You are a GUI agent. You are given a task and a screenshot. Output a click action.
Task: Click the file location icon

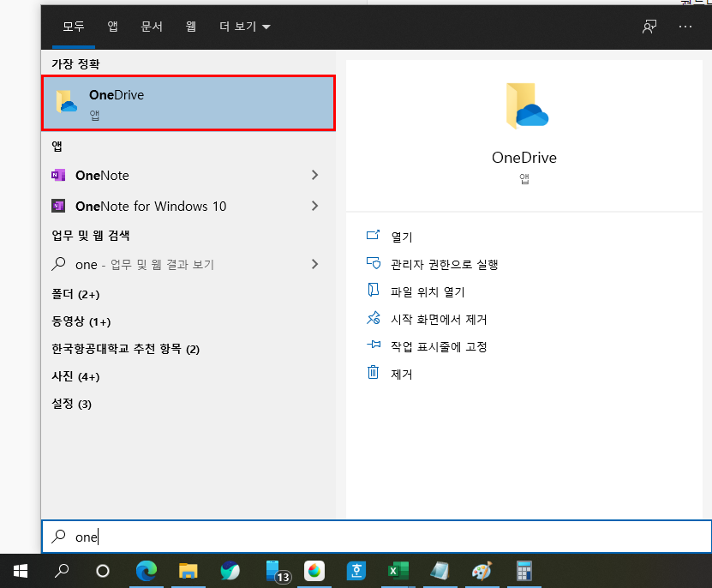click(374, 290)
